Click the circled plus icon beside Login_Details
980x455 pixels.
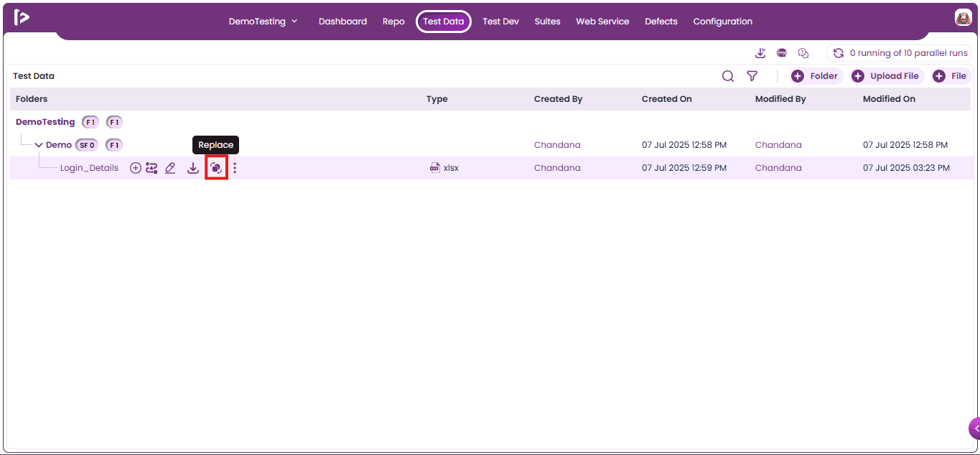tap(135, 168)
